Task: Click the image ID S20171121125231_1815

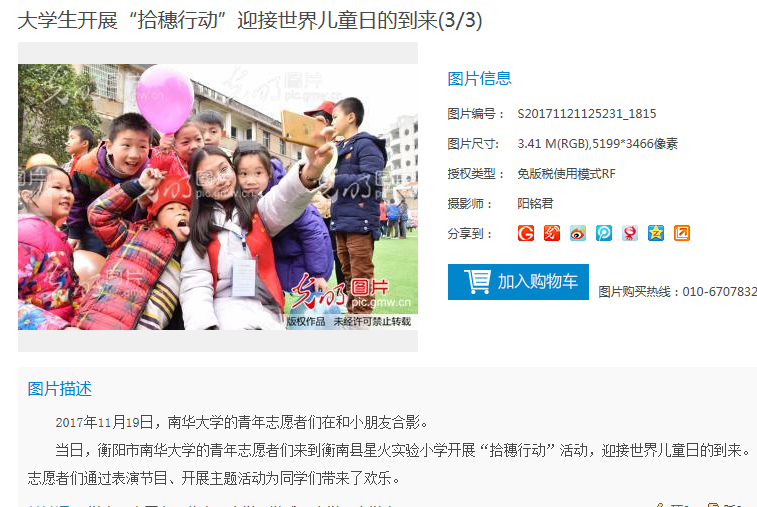Action: [587, 114]
